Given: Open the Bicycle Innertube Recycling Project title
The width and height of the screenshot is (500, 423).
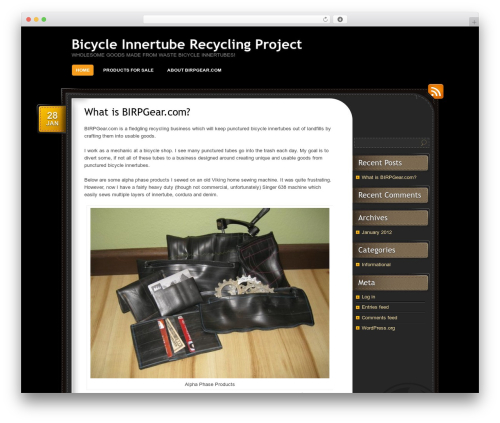Looking at the screenshot, I should [x=187, y=44].
